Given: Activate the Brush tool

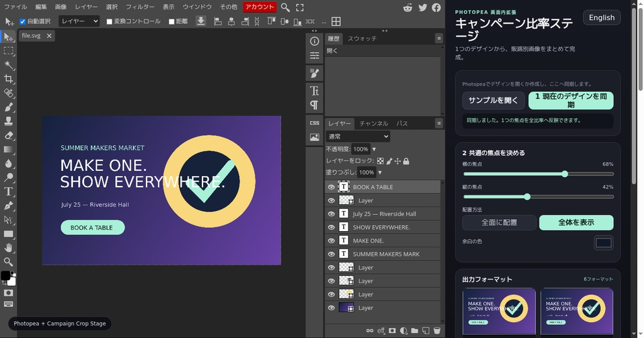Looking at the screenshot, I should [x=8, y=107].
